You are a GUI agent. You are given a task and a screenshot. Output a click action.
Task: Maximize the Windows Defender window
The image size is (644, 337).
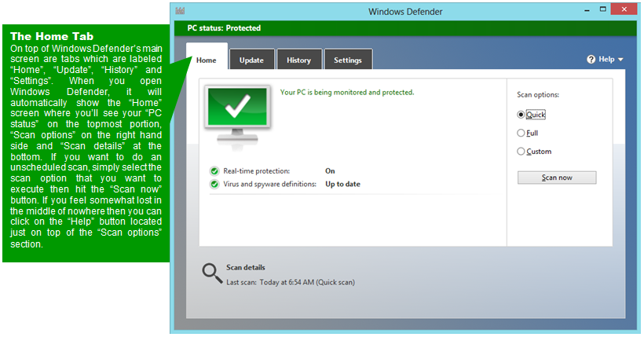pyautogui.click(x=603, y=9)
